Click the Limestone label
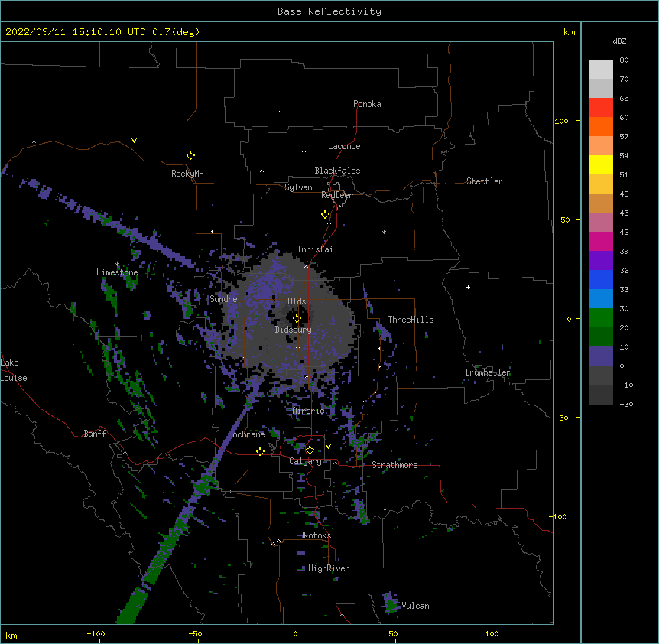Image resolution: width=659 pixels, height=644 pixels. pos(117,272)
